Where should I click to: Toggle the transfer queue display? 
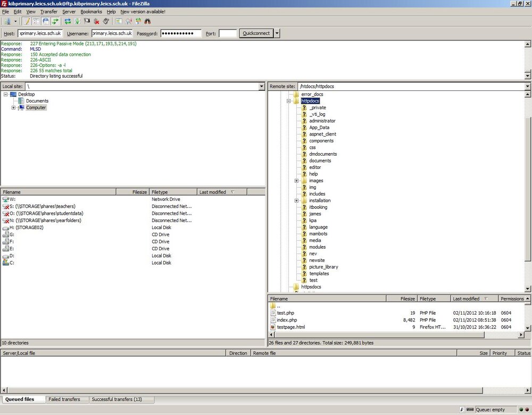tap(55, 21)
